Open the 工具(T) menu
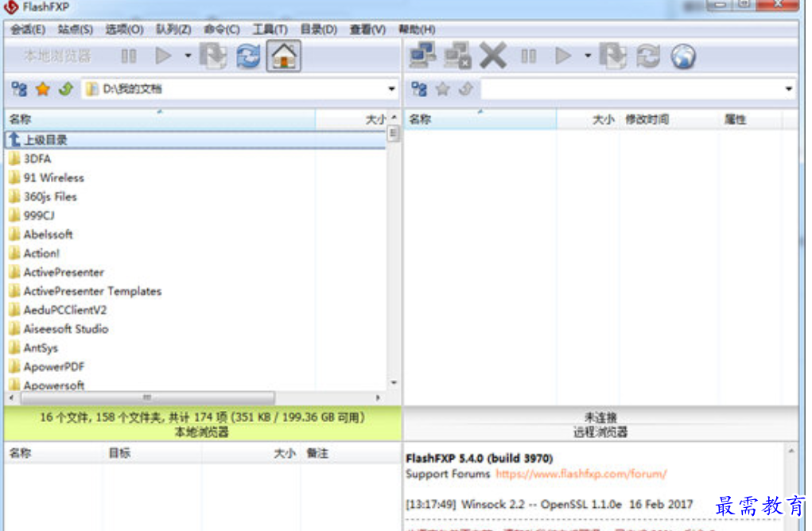Screen dimensions: 812x531 point(270,29)
